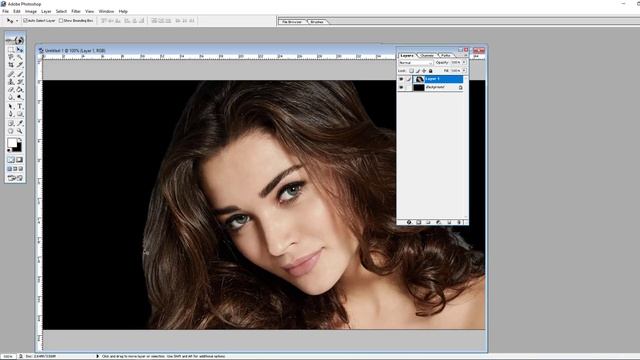
Task: Select the Slice tool
Action: pyautogui.click(x=20, y=65)
